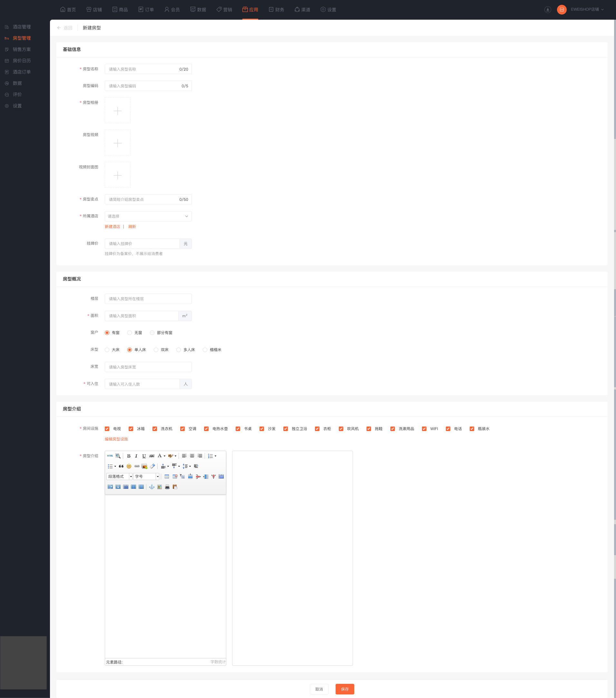This screenshot has width=616, height=698.
Task: Click 返回 back link
Action: pos(65,28)
